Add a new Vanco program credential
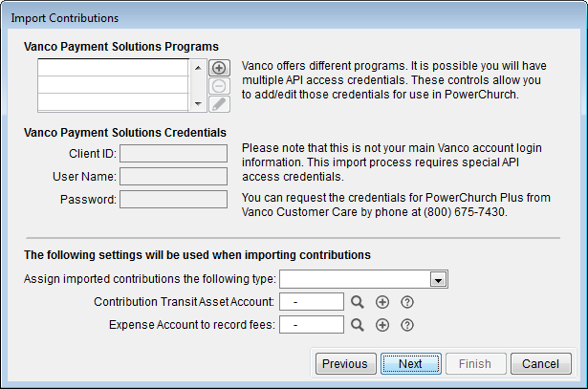Viewport: 588px width, 389px height. point(219,68)
